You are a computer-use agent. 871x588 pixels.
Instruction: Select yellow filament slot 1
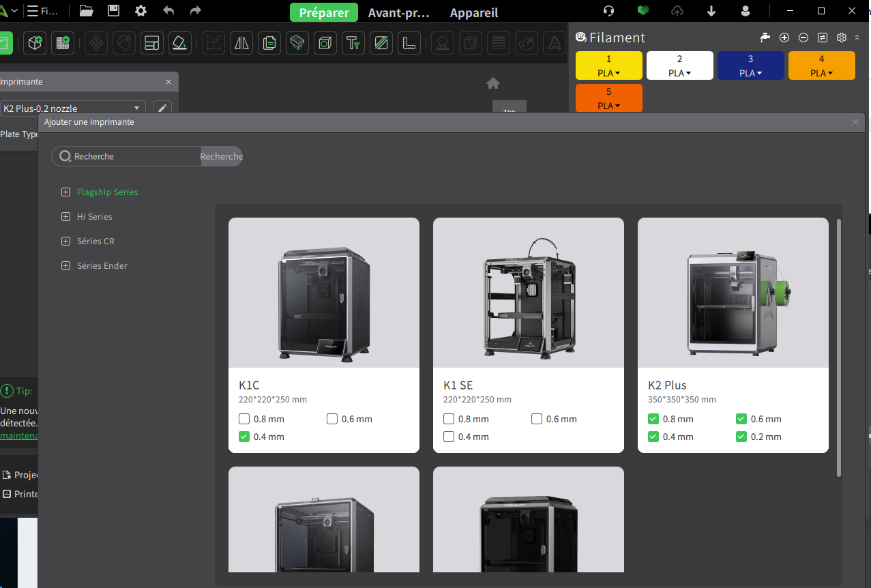[609, 65]
